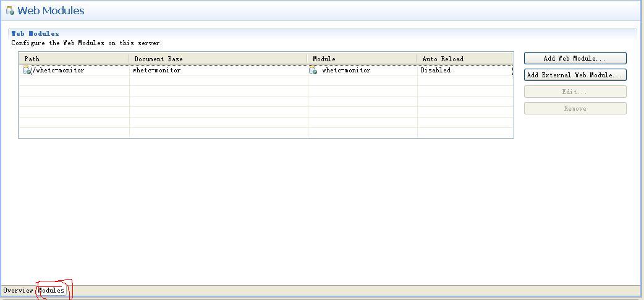Click Add External Web Module button
The width and height of the screenshot is (644, 300).
(x=575, y=75)
